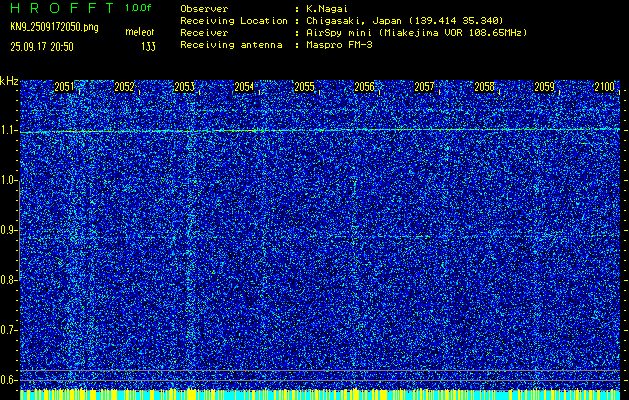Image resolution: width=629 pixels, height=400 pixels.
Task: Click the 2054 time marker
Action: pyautogui.click(x=244, y=87)
